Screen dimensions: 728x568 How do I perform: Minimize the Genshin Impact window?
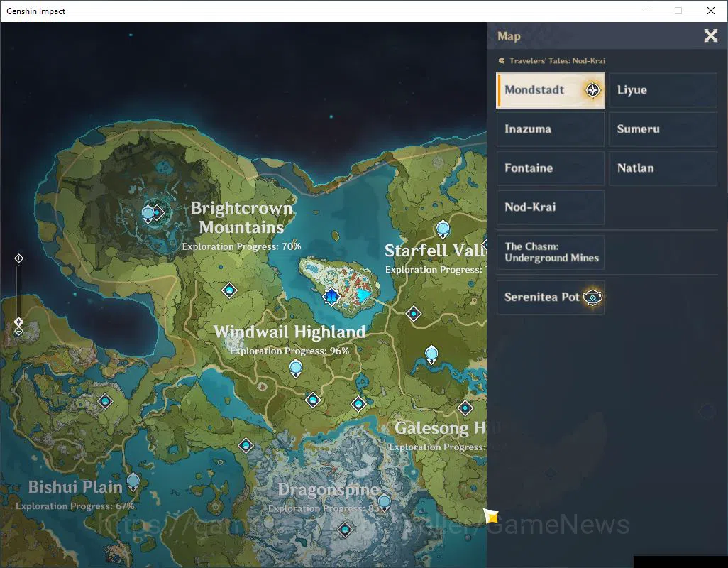(x=646, y=11)
